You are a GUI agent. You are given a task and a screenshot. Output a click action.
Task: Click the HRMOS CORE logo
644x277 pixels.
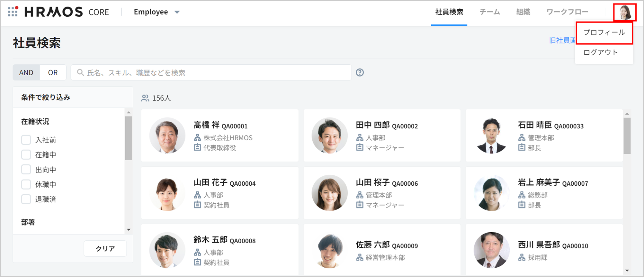coord(67,12)
